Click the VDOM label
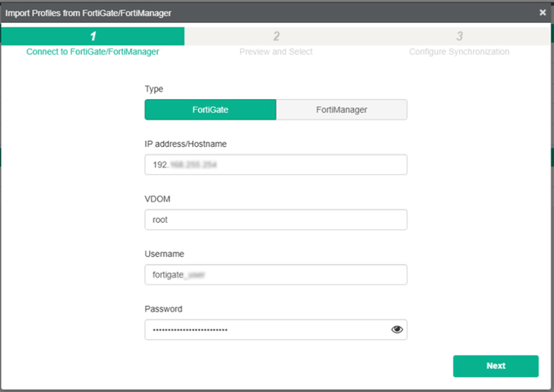 (x=157, y=199)
